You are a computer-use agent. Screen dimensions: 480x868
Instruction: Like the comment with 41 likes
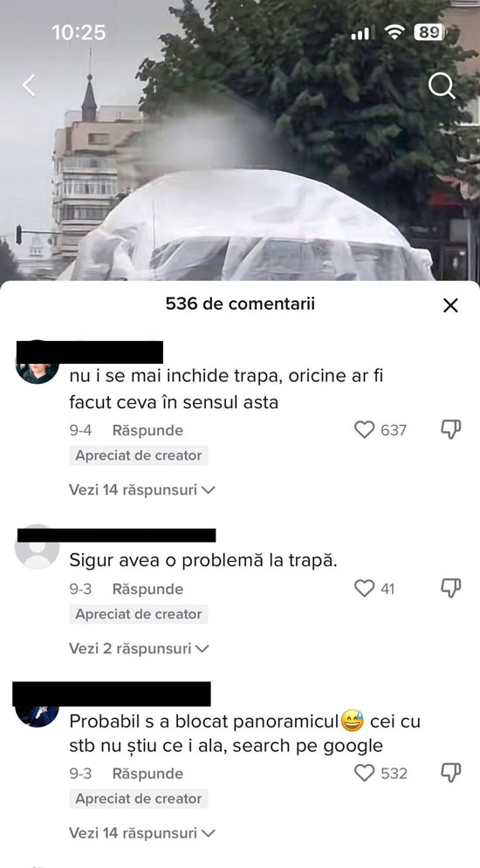(364, 589)
